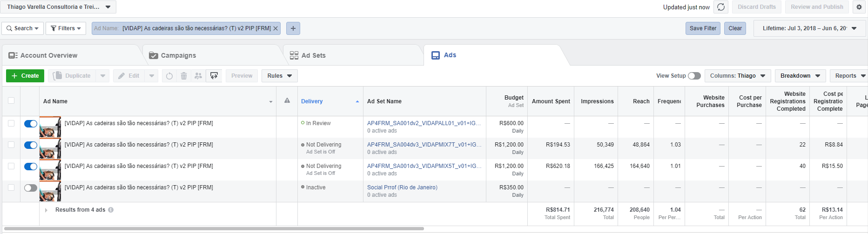
Task: Click the refresh icon beside Updated just now
Action: tap(721, 7)
